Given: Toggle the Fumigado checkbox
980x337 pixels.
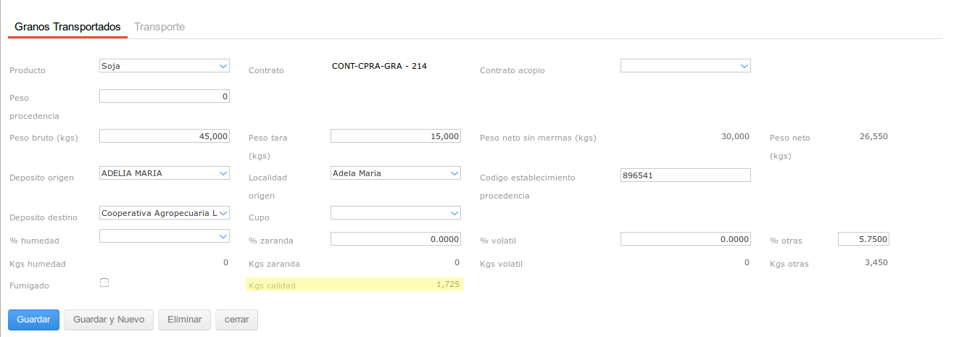Looking at the screenshot, I should (104, 283).
